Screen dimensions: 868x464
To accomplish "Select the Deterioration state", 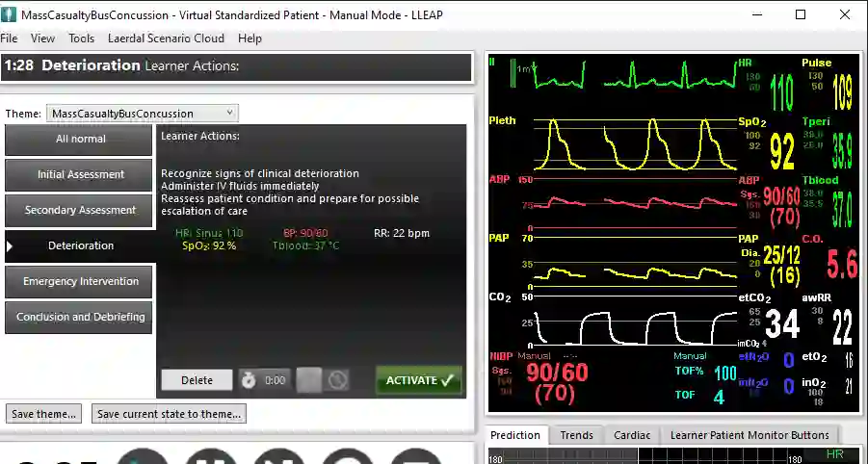I will pos(79,245).
